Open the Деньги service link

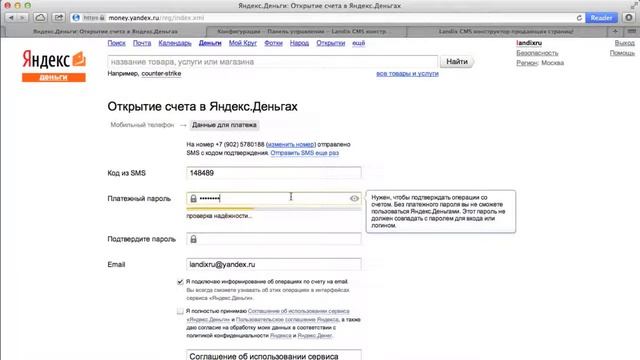tap(210, 43)
